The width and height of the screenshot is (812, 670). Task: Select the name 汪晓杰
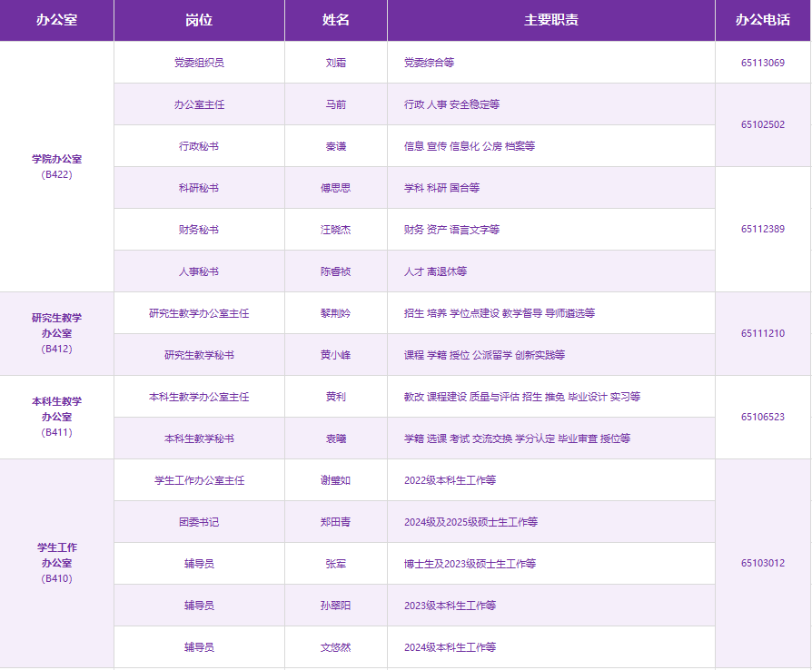335,230
